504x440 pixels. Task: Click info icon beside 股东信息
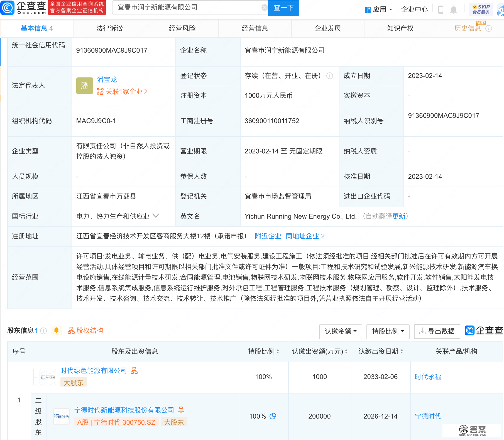(43, 331)
